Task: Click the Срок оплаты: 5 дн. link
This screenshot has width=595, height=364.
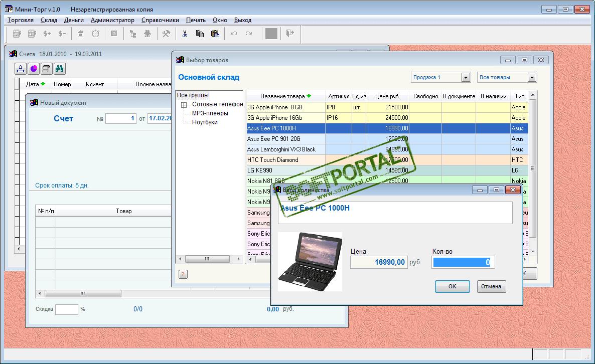Action: click(62, 186)
